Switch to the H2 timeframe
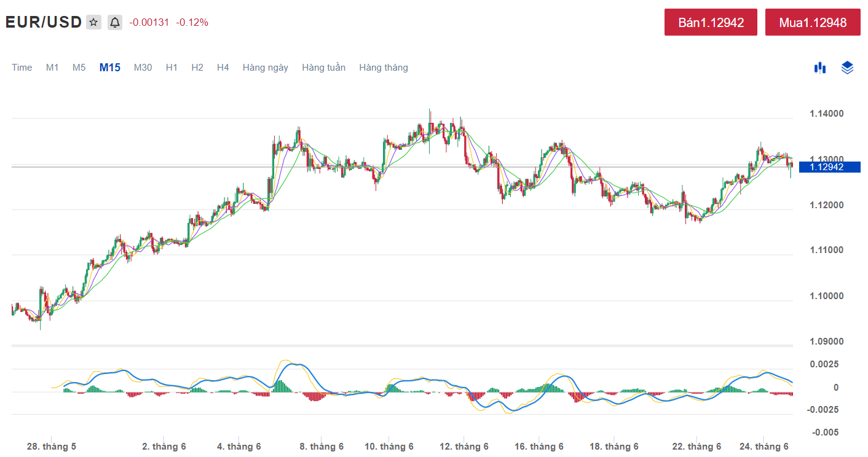This screenshot has width=868, height=457. (x=197, y=68)
